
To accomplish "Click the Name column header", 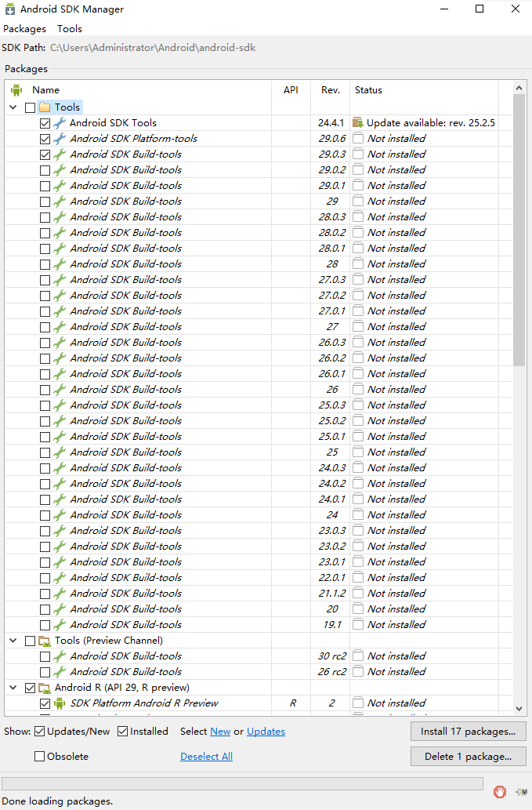I will [x=45, y=90].
